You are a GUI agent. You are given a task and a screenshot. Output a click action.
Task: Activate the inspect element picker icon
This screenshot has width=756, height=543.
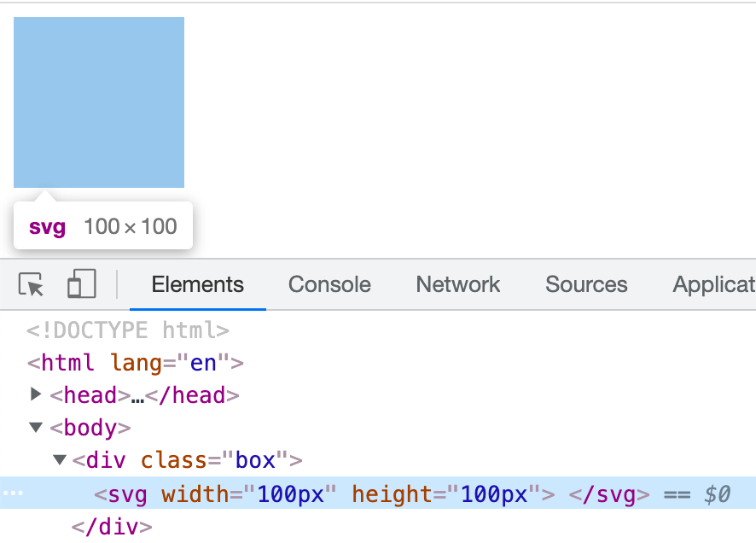pyautogui.click(x=32, y=284)
